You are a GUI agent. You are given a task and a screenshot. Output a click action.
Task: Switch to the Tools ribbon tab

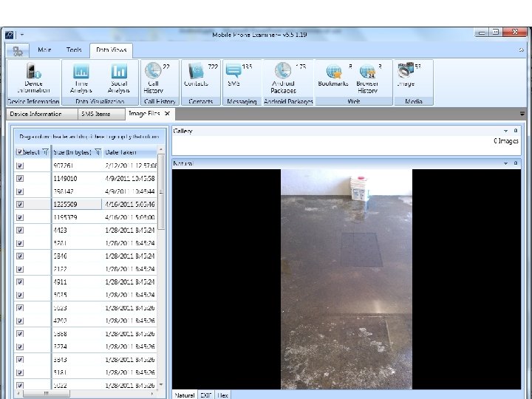74,50
